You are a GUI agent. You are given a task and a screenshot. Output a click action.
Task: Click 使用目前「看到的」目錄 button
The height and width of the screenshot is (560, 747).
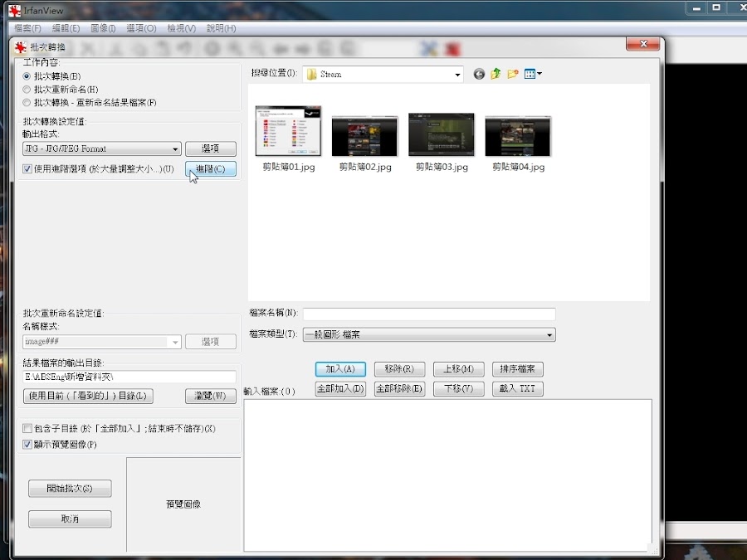(x=88, y=396)
